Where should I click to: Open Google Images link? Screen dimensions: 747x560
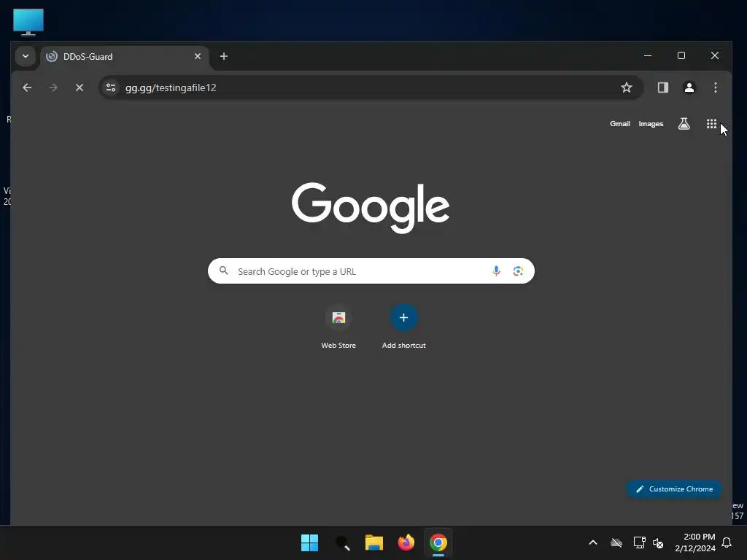click(651, 124)
